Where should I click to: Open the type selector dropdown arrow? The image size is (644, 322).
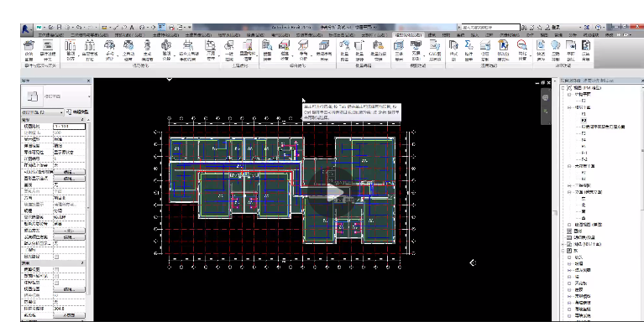(x=89, y=96)
